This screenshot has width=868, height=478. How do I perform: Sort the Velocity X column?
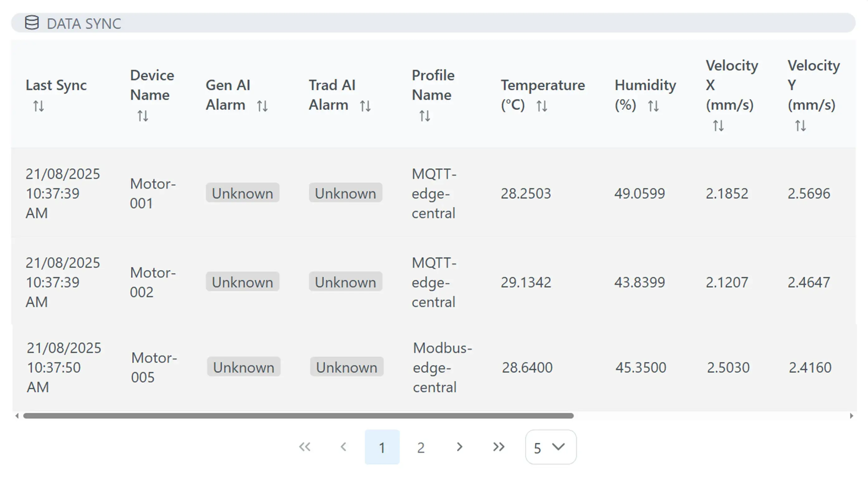(x=718, y=126)
